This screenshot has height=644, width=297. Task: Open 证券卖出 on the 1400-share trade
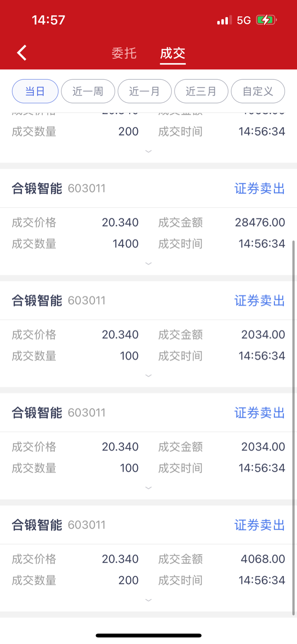[259, 189]
